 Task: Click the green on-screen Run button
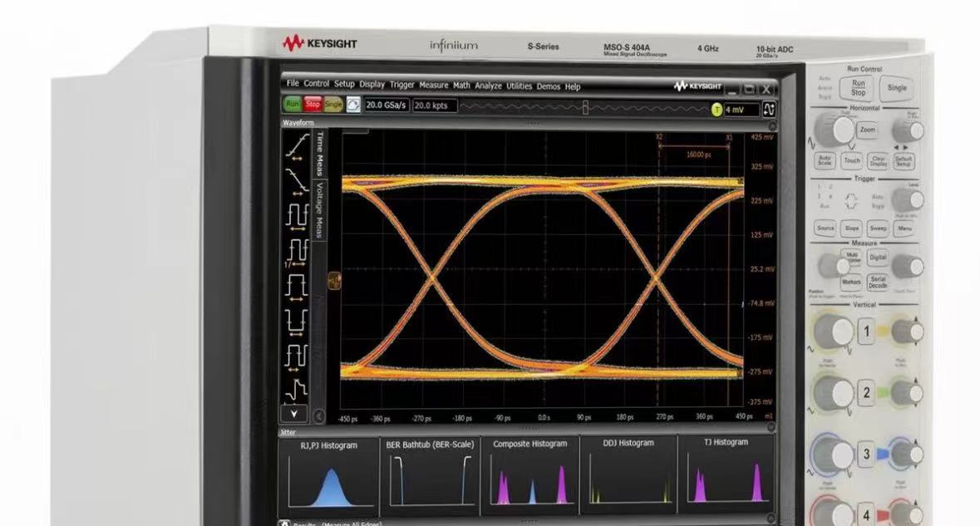292,104
